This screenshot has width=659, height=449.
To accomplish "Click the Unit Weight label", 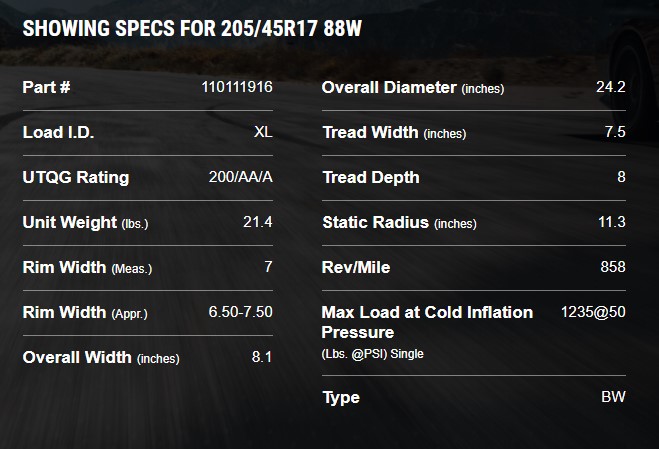I will tap(85, 222).
